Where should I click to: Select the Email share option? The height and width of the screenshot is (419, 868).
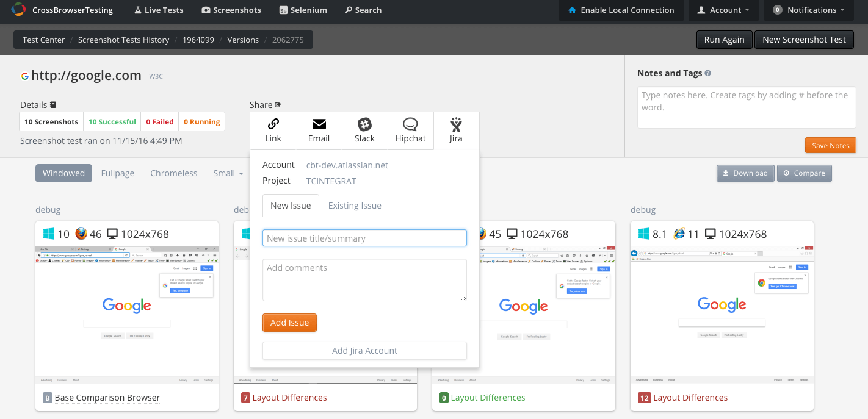[x=319, y=131]
